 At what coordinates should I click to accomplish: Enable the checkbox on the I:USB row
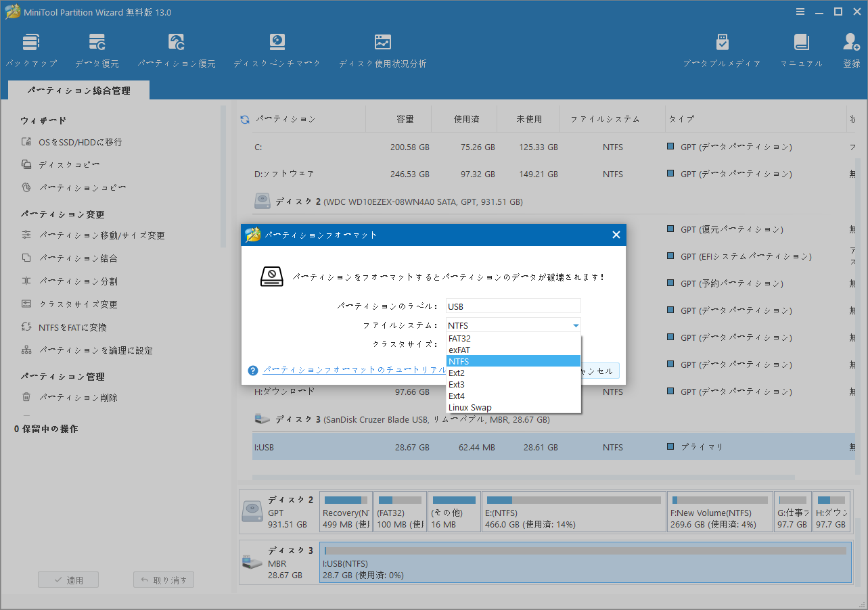pos(670,447)
